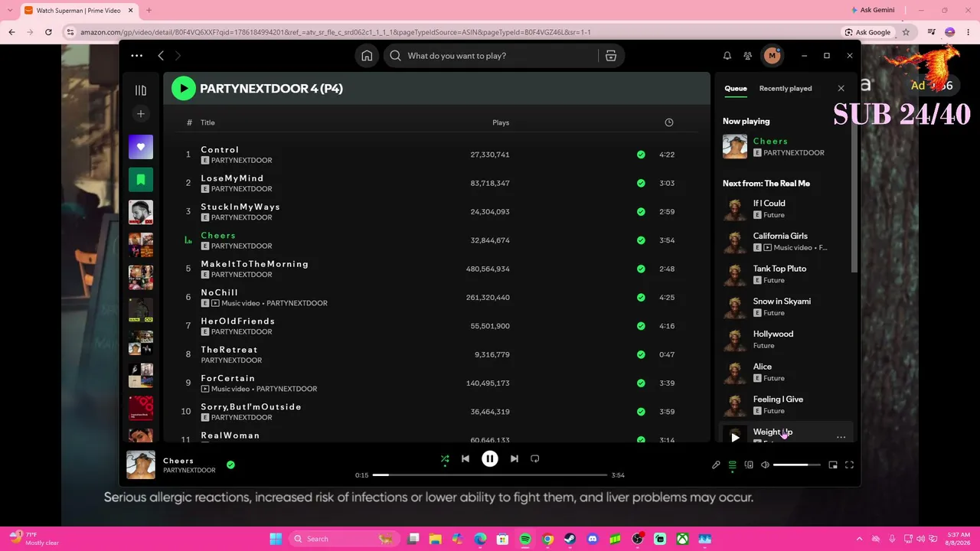This screenshot has height=551, width=980.
Task: Toggle repeat in the player bar
Action: [x=535, y=458]
